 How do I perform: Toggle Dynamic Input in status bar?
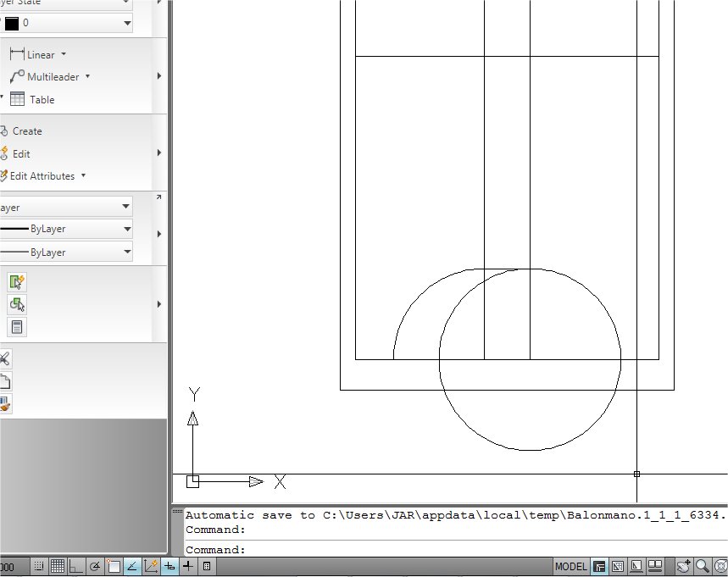click(x=169, y=566)
